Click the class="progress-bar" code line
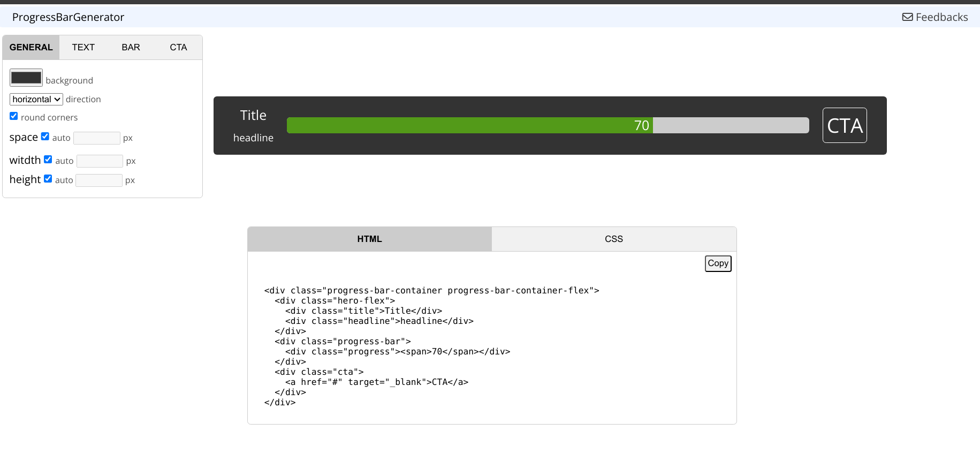The width and height of the screenshot is (980, 469). tap(343, 342)
